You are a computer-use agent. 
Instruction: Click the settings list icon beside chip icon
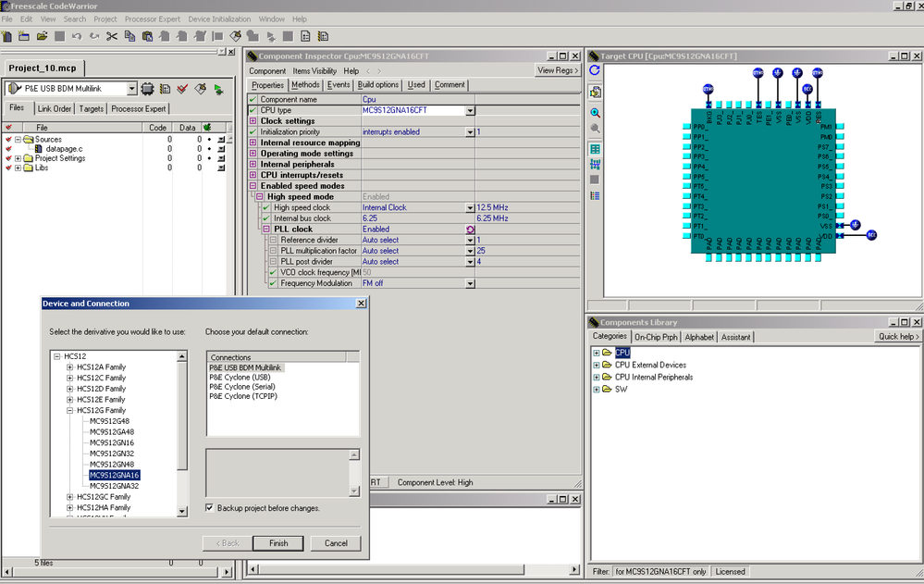[166, 89]
